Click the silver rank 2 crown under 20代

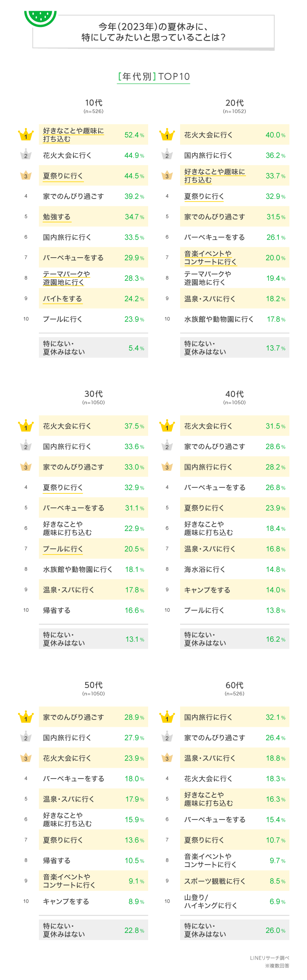point(167,156)
